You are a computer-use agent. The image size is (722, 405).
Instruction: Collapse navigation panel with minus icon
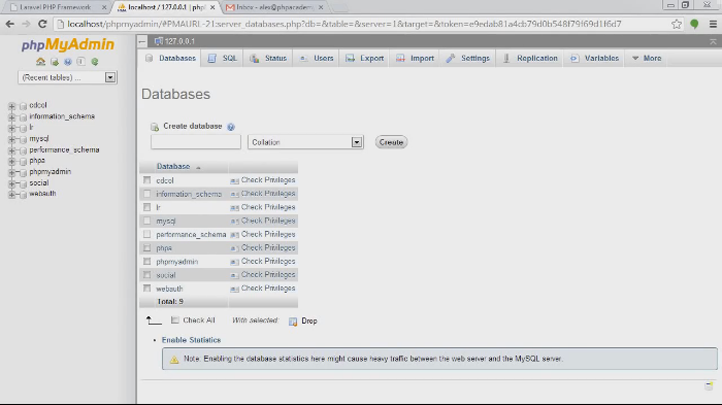click(142, 41)
